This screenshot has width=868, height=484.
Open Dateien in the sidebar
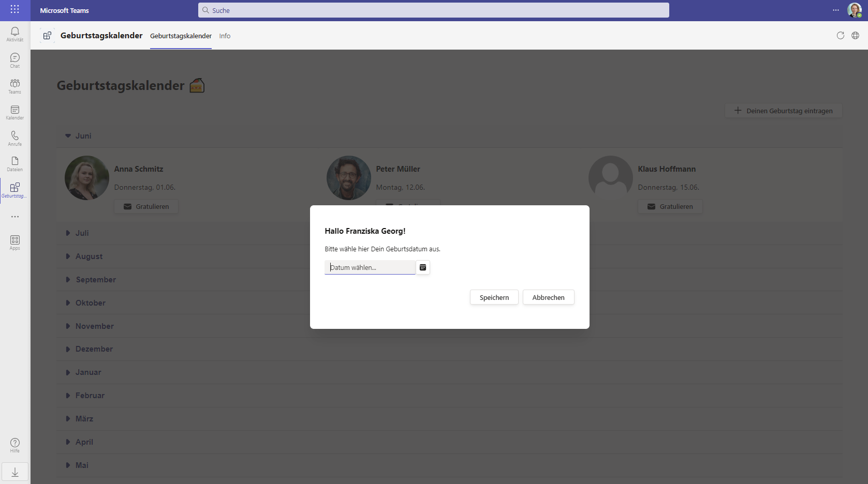click(x=14, y=164)
